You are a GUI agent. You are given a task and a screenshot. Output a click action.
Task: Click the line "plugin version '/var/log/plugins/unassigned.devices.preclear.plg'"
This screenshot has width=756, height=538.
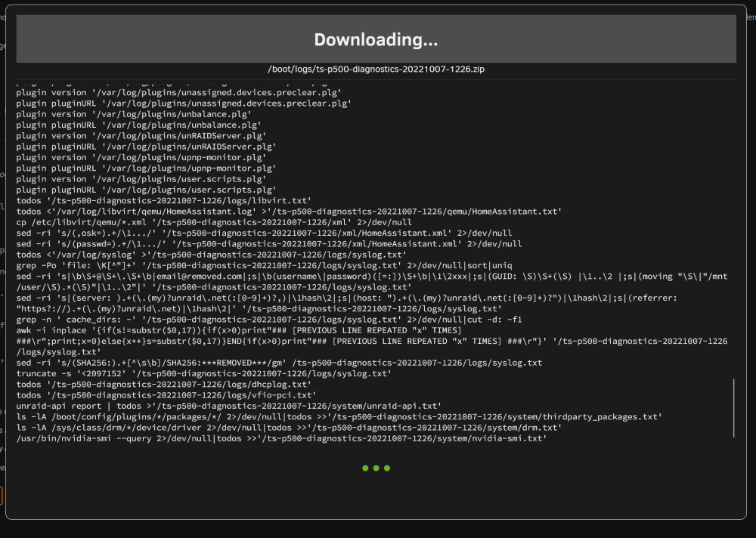tap(179, 92)
